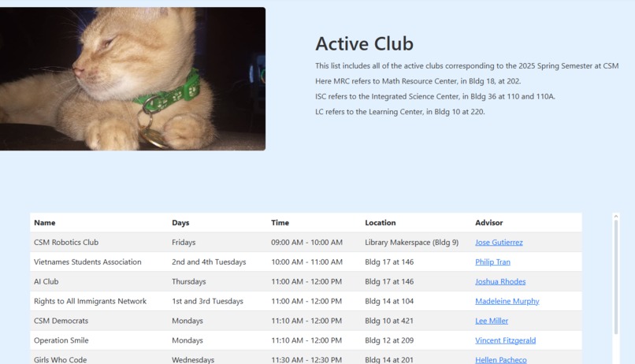Click Mondays in the CSM Democrats row

[187, 321]
